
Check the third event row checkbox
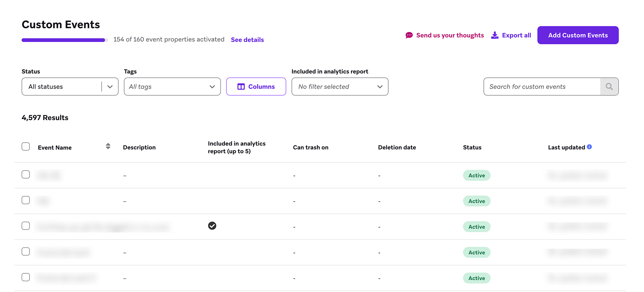pos(25,226)
